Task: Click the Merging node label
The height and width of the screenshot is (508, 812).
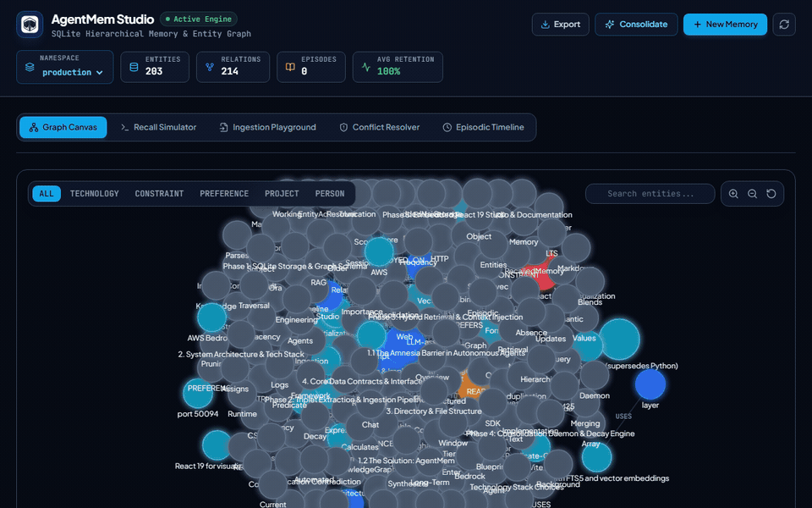Action: [585, 423]
